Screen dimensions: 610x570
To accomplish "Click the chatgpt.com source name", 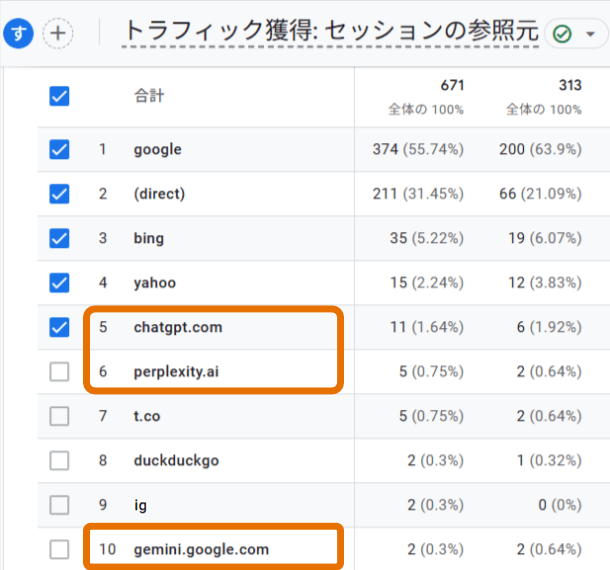I will tap(177, 327).
